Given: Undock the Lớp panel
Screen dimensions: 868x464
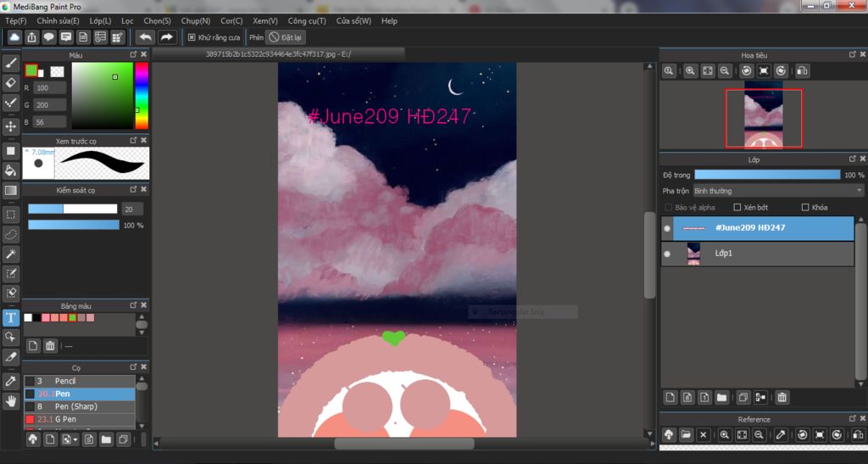Looking at the screenshot, I should click(x=853, y=159).
